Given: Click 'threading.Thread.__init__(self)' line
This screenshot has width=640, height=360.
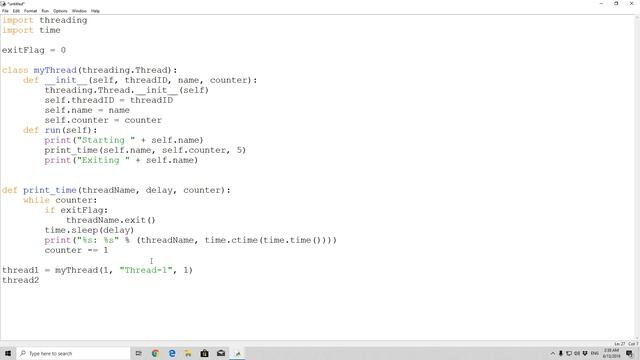Looking at the screenshot, I should point(127,90).
